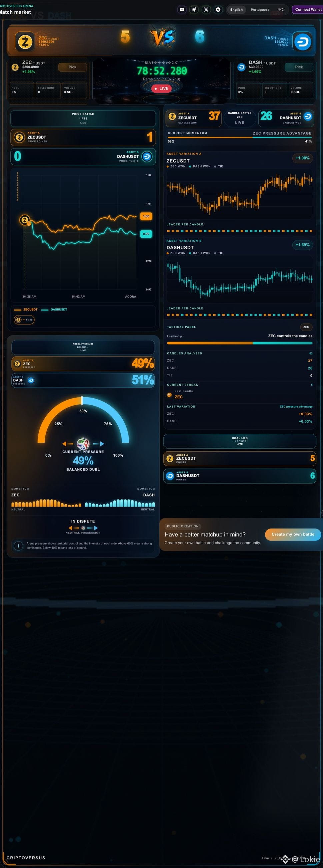
Task: Click the DASHUSDT candlestick chart
Action: [x=240, y=279]
